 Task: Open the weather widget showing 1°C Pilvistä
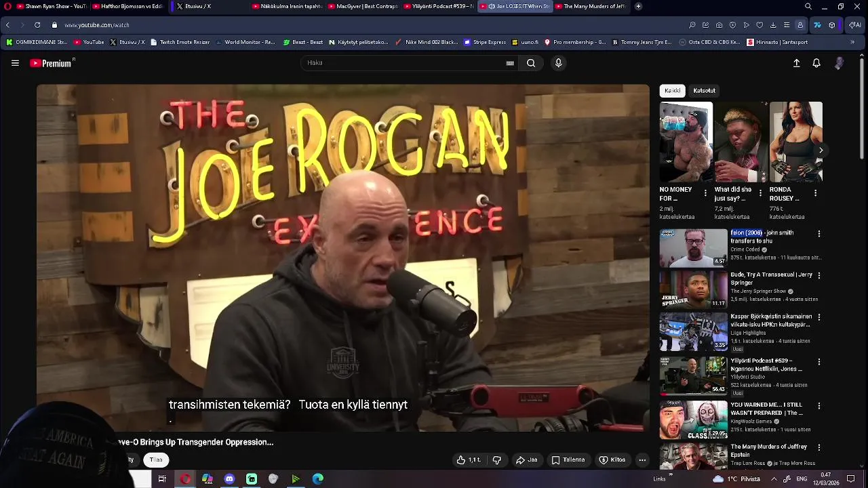pos(736,479)
